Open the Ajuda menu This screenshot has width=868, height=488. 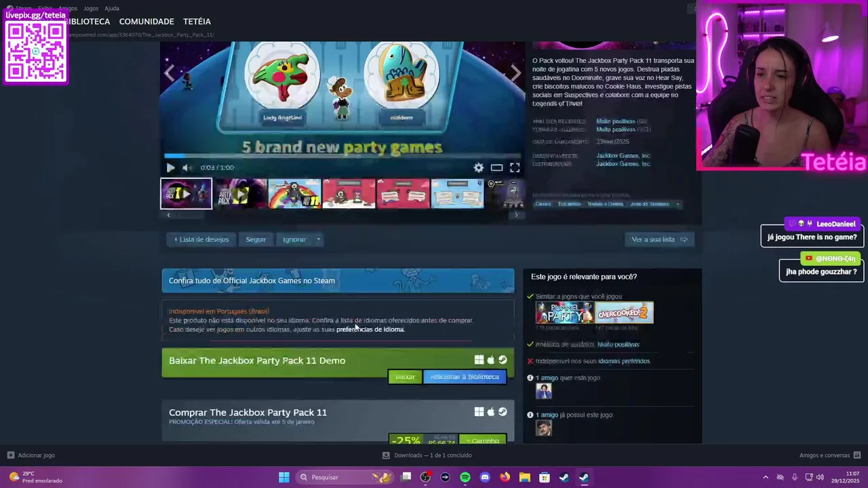point(112,8)
